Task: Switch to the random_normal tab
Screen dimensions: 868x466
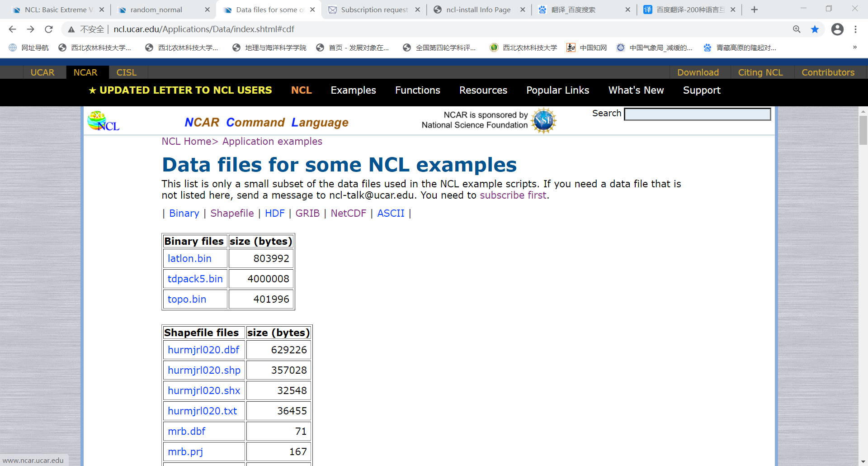Action: tap(156, 10)
